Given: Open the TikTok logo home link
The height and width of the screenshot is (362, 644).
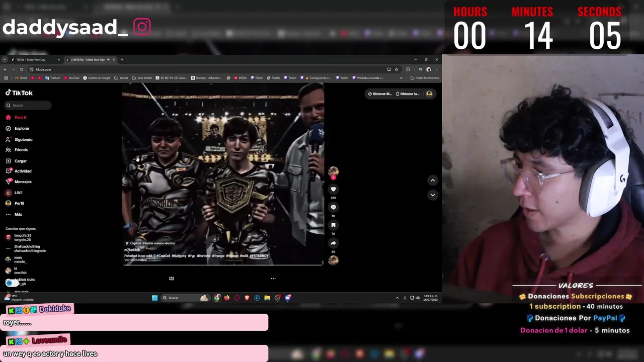Looking at the screenshot, I should (19, 93).
